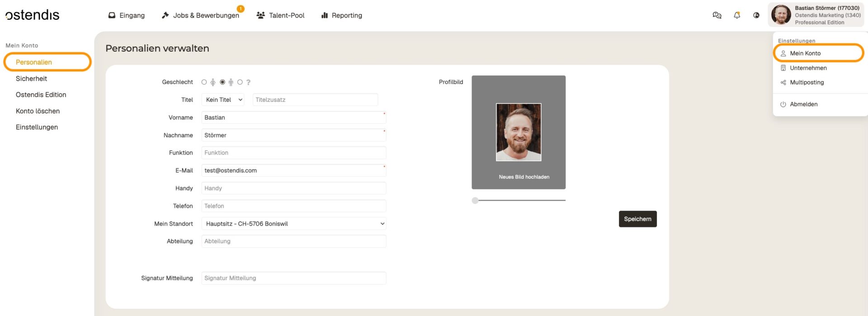868x316 pixels.
Task: Open the help chat bubbles icon
Action: (717, 15)
